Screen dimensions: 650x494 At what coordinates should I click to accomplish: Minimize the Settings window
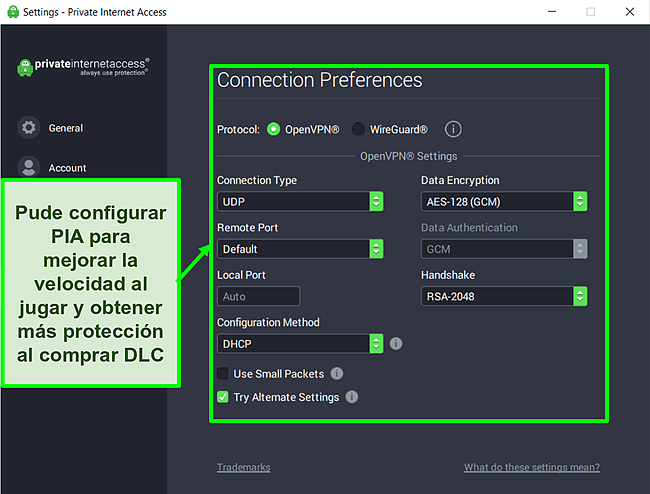click(x=552, y=12)
